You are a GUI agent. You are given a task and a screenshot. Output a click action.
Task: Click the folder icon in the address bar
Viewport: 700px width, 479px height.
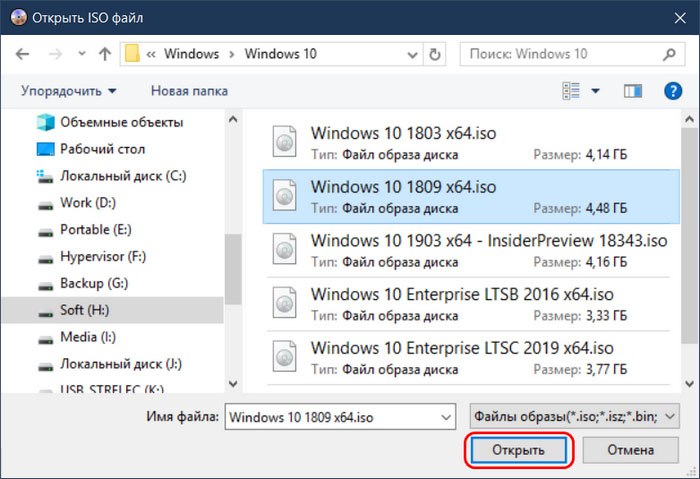(x=132, y=54)
